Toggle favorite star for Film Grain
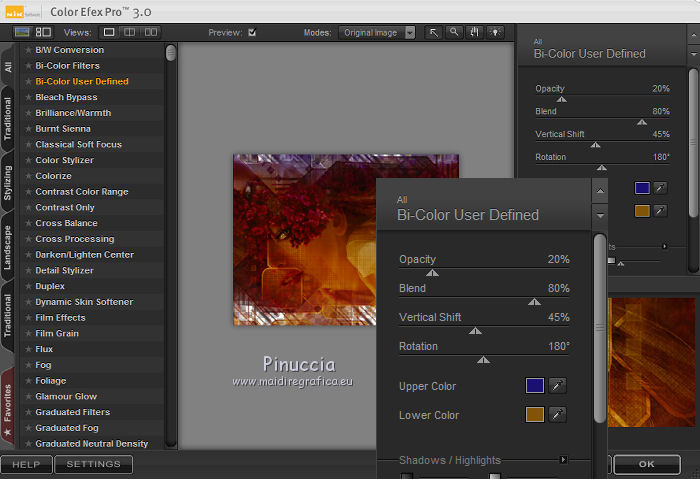Viewport: 700px width, 479px height. (29, 334)
